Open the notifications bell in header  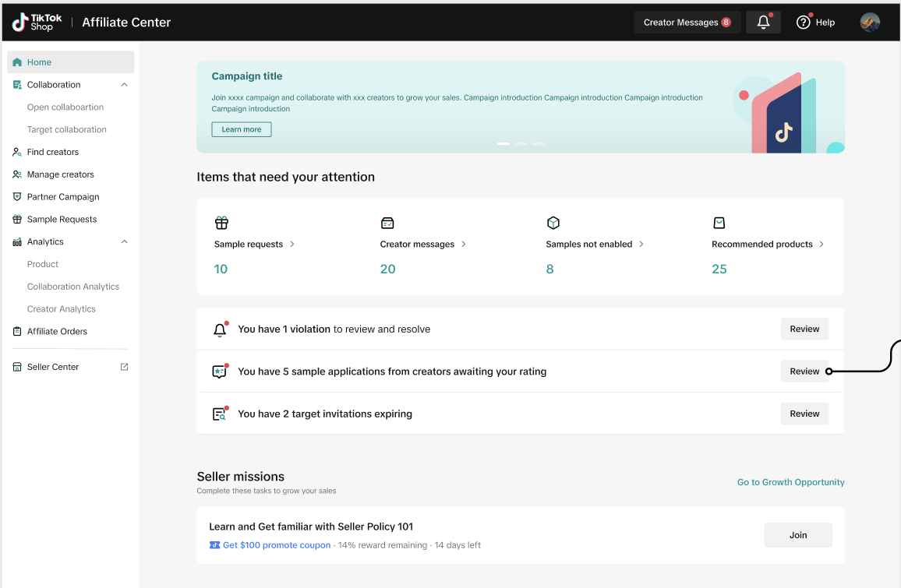pos(763,23)
